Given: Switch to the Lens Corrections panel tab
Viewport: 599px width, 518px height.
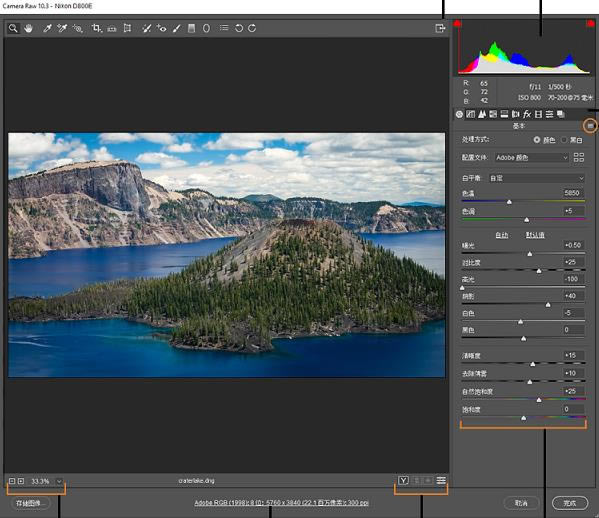Looking at the screenshot, I should [x=516, y=114].
